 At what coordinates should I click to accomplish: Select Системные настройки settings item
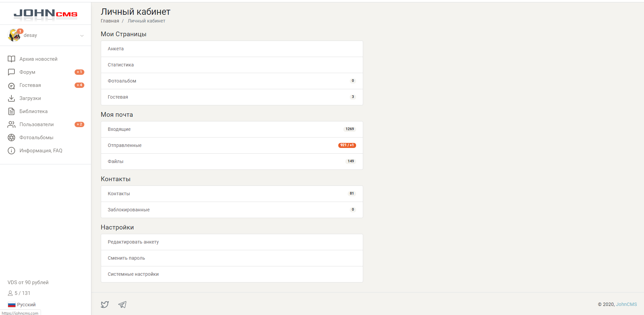[x=133, y=274]
